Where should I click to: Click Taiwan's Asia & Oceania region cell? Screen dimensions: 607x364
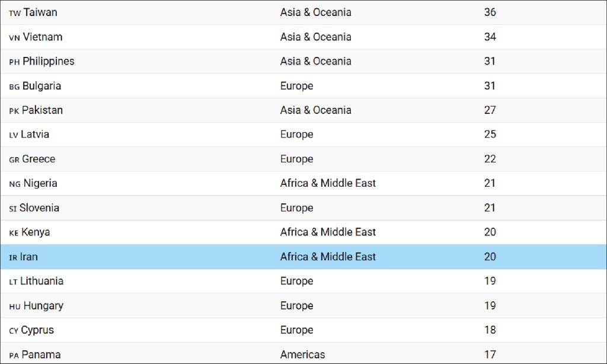(315, 12)
